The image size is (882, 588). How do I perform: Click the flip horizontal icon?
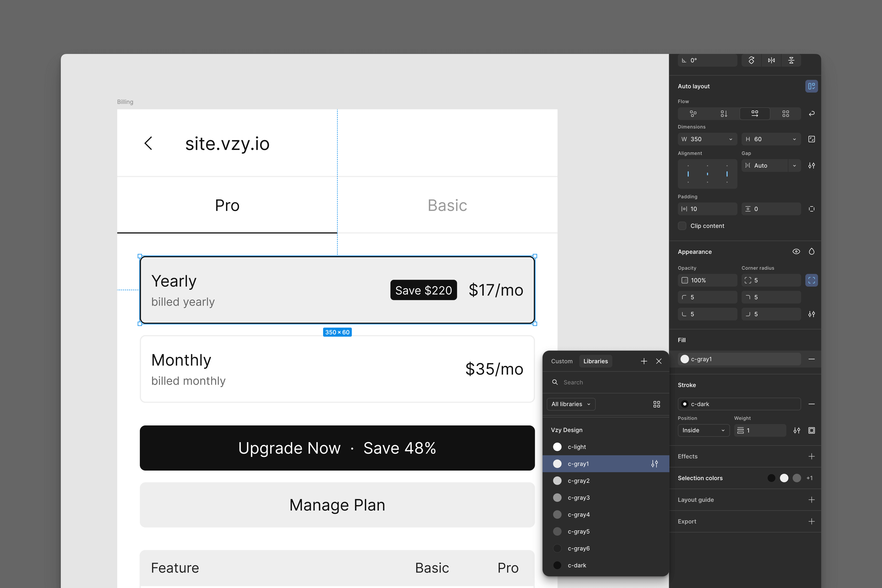(771, 60)
